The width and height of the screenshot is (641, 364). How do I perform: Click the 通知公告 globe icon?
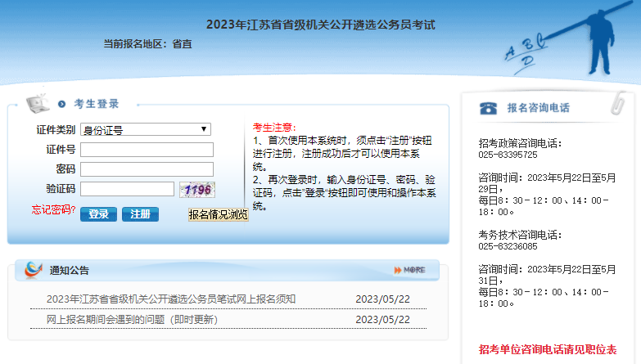[34, 269]
